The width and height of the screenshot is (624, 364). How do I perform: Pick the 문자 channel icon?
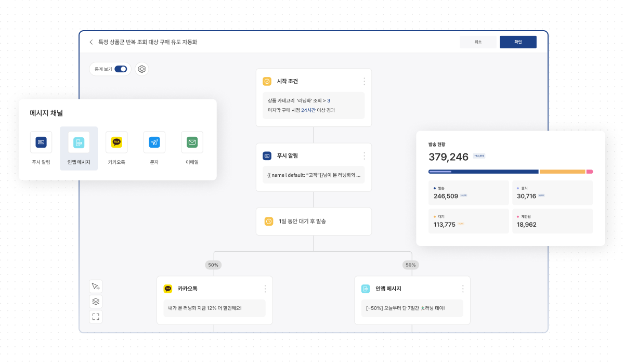pos(154,142)
